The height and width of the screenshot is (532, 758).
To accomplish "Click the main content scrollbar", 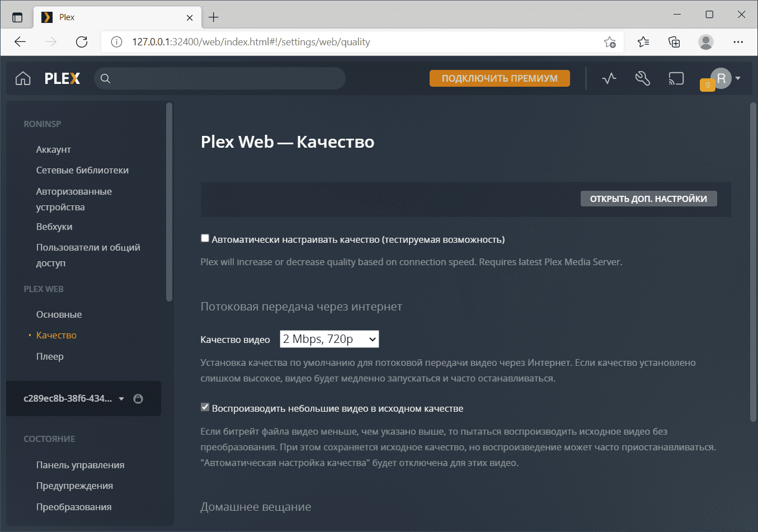I will pos(752,262).
